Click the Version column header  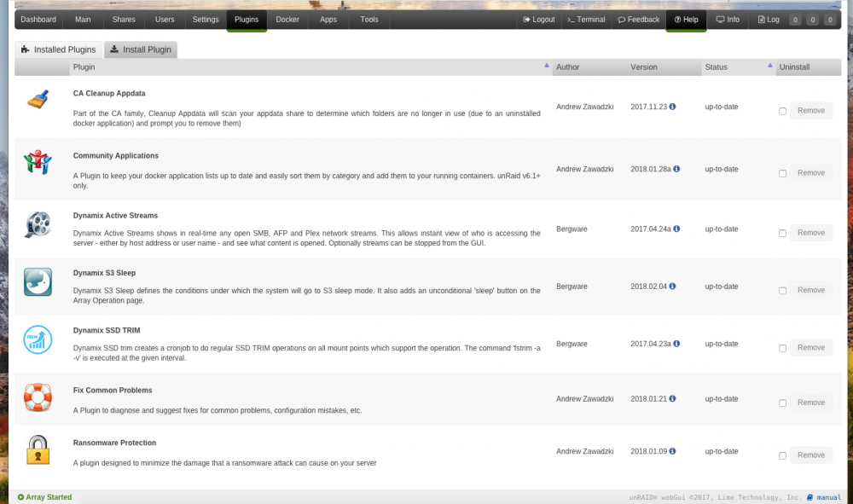click(643, 67)
